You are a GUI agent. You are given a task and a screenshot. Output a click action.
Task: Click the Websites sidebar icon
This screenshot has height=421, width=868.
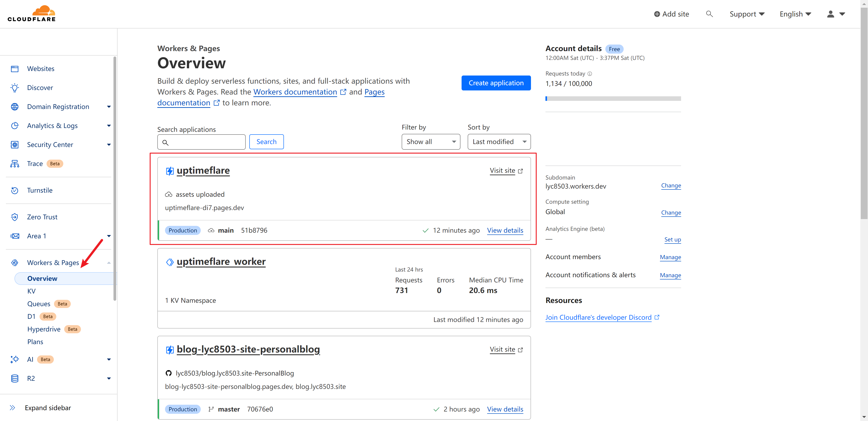click(14, 69)
